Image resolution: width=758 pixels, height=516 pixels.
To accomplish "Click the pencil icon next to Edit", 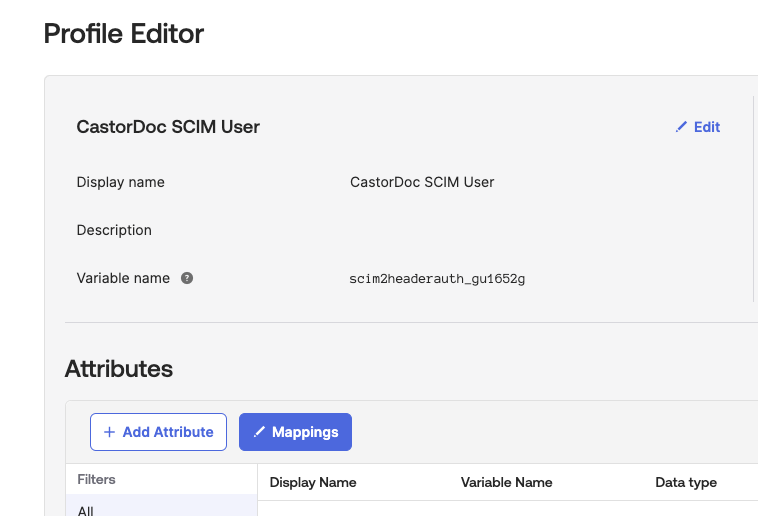I will click(x=682, y=127).
